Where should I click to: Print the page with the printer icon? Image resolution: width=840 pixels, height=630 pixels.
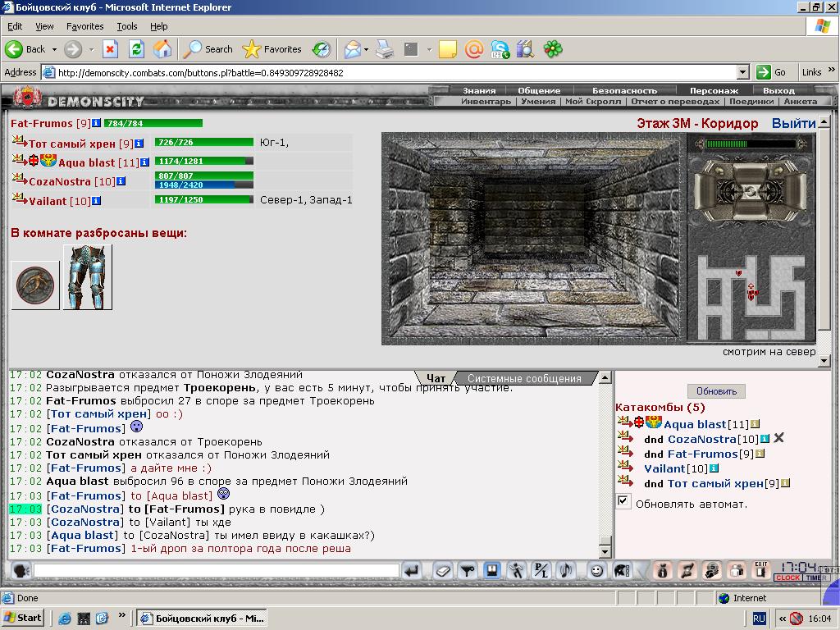point(385,49)
